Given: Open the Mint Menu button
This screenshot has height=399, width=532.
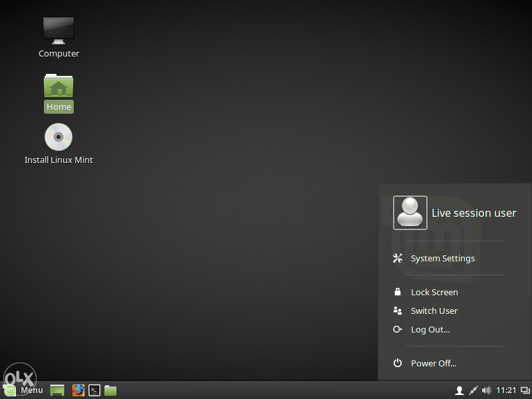Looking at the screenshot, I should [x=23, y=390].
